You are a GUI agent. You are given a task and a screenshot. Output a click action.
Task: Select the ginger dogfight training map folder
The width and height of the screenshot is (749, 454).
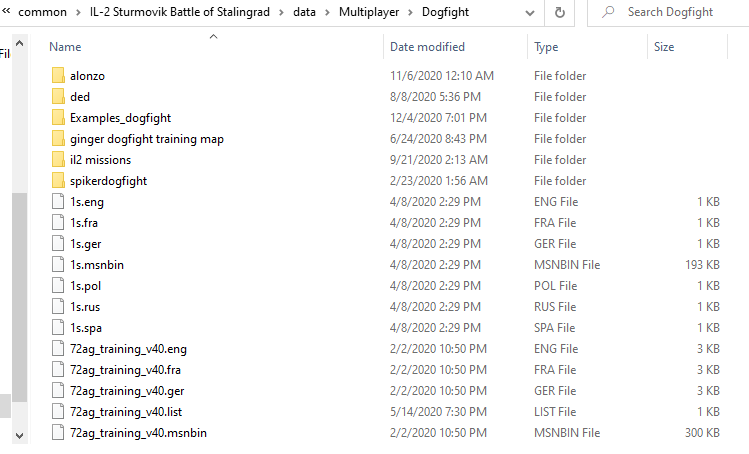click(x=146, y=139)
